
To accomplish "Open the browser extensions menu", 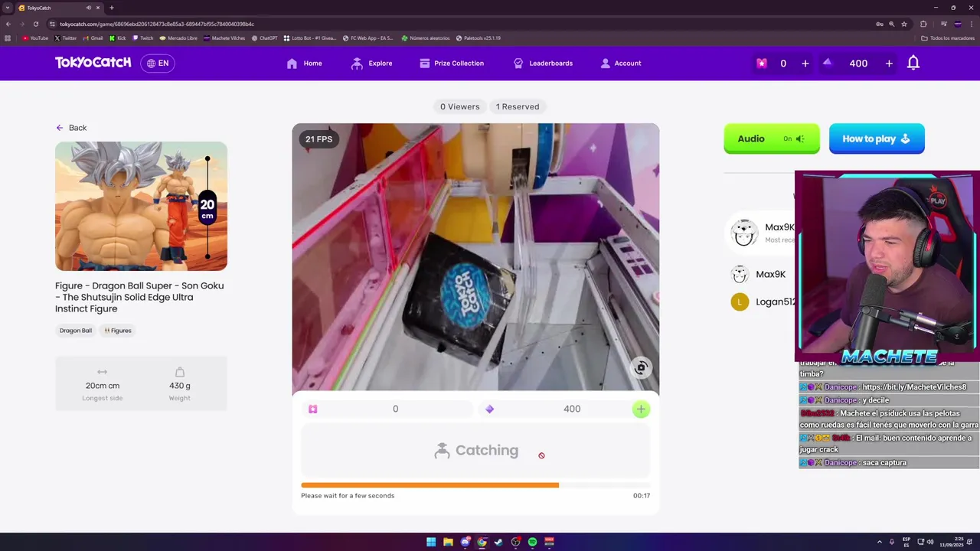I will click(x=923, y=24).
